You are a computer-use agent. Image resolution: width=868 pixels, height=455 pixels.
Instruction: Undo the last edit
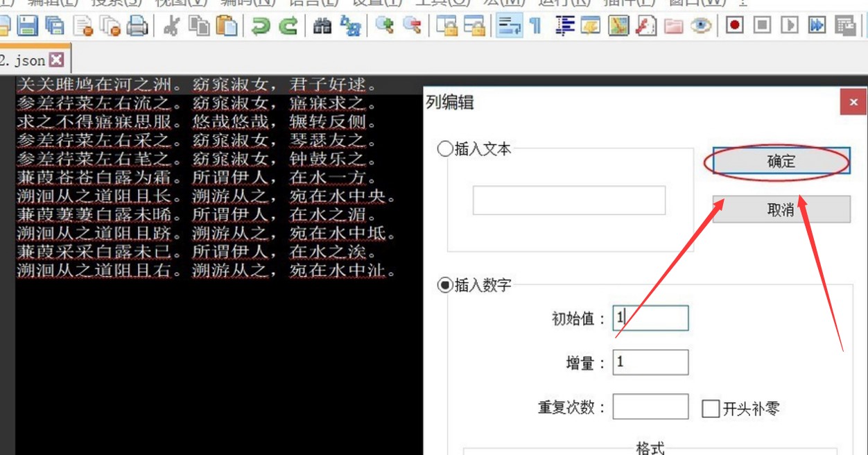click(x=262, y=26)
